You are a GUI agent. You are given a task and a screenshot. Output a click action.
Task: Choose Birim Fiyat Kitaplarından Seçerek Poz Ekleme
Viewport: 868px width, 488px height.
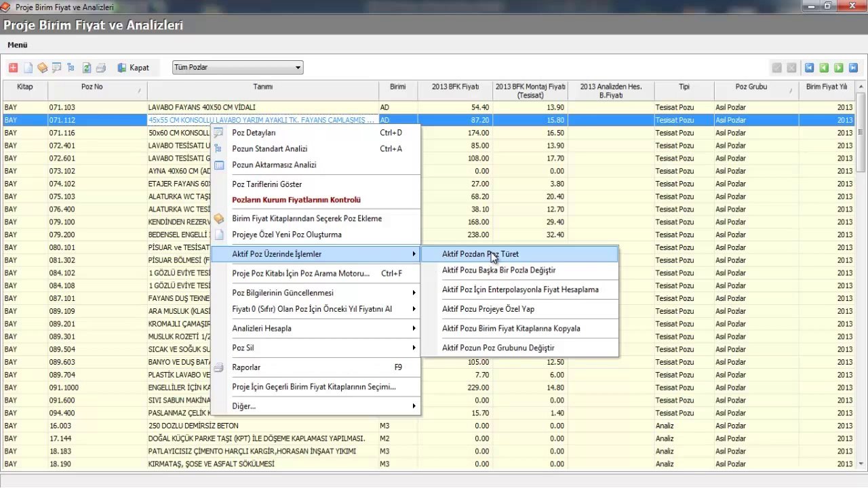[316, 218]
